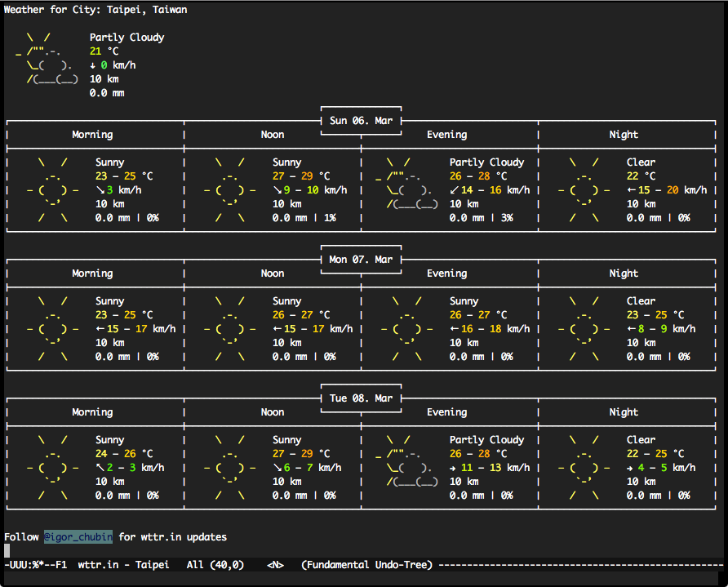Click the <N> state indicator in mode line
Image resolution: width=728 pixels, height=587 pixels.
pyautogui.click(x=275, y=565)
